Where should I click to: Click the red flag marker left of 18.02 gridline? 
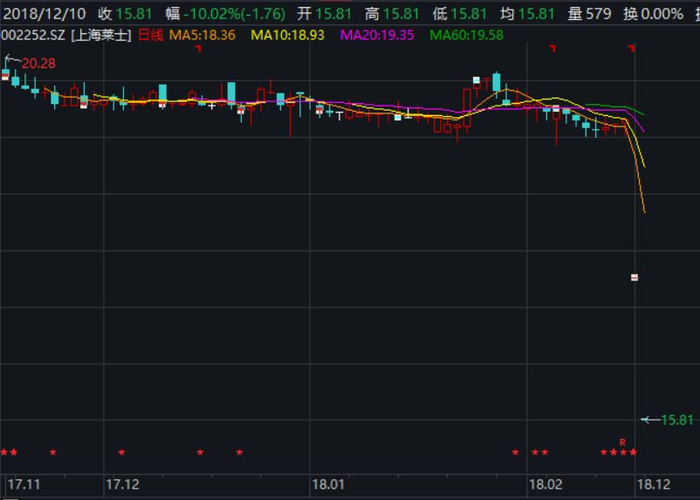553,48
